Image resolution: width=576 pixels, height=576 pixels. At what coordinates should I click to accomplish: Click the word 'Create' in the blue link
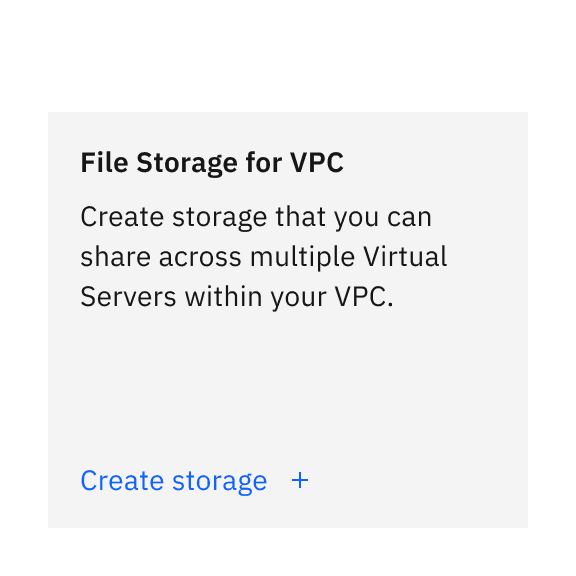[122, 480]
